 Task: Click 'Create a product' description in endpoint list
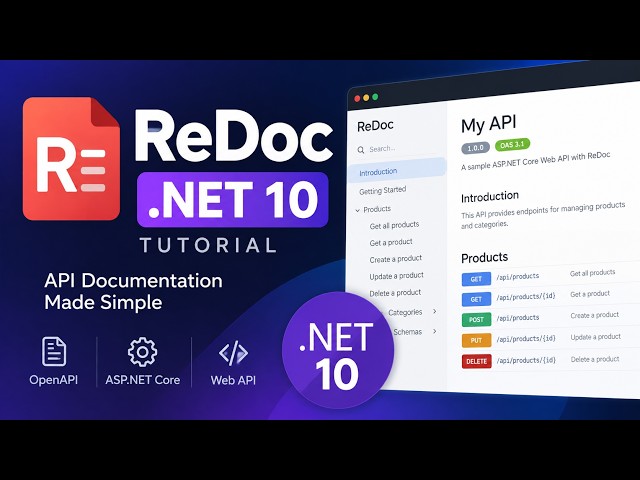tap(595, 315)
